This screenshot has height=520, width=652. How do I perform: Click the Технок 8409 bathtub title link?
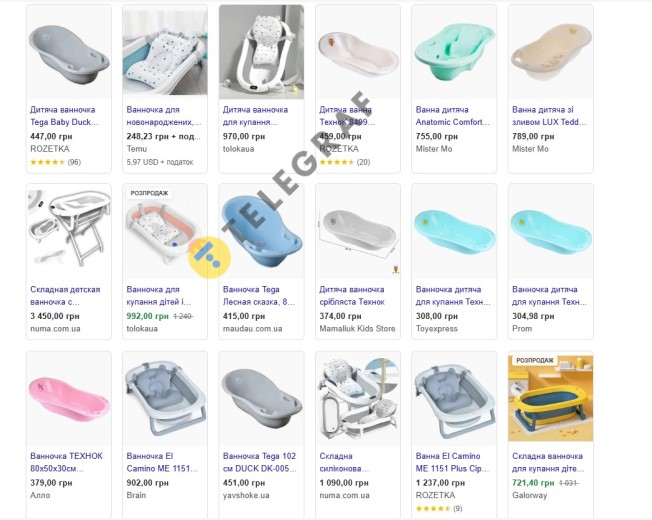347,116
